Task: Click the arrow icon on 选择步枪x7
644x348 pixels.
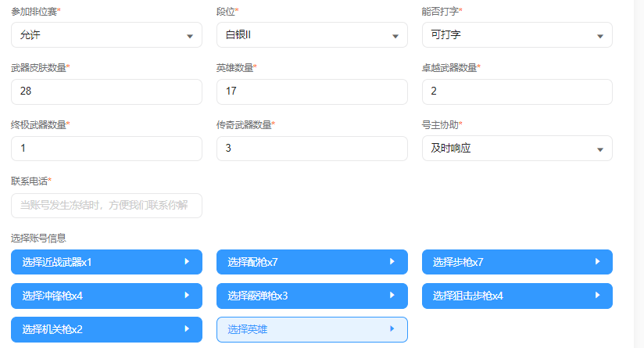Action: tap(597, 262)
